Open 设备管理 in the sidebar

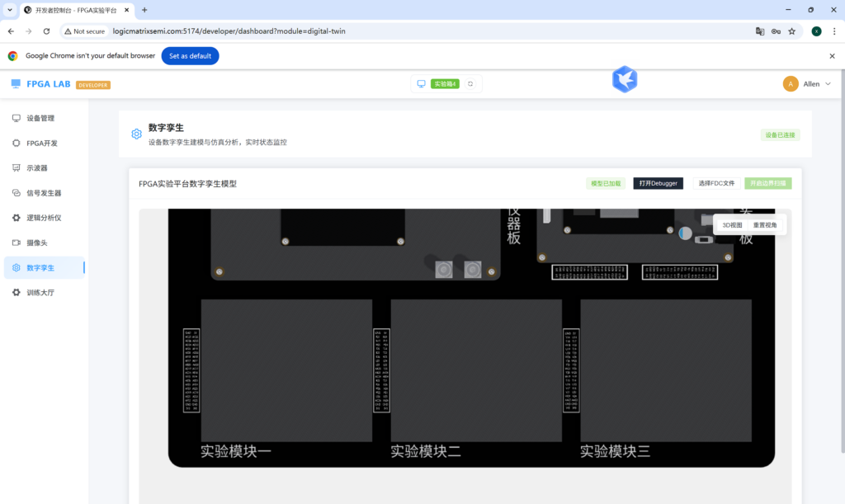pyautogui.click(x=40, y=118)
